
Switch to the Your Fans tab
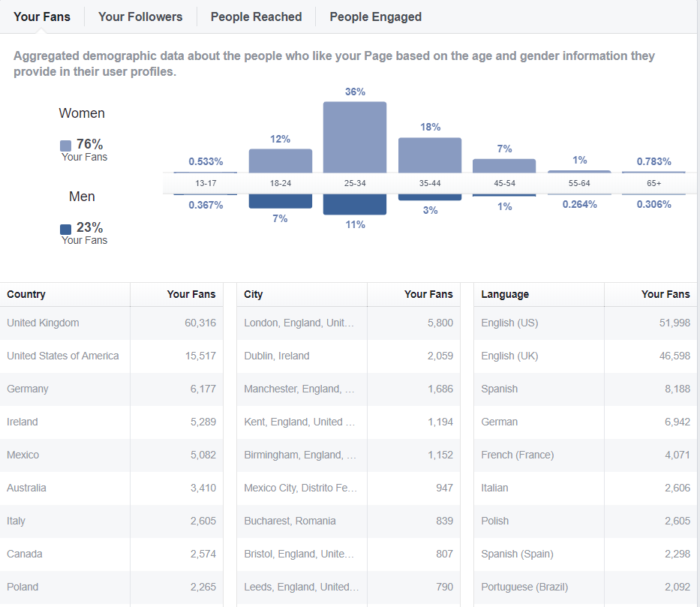click(42, 17)
